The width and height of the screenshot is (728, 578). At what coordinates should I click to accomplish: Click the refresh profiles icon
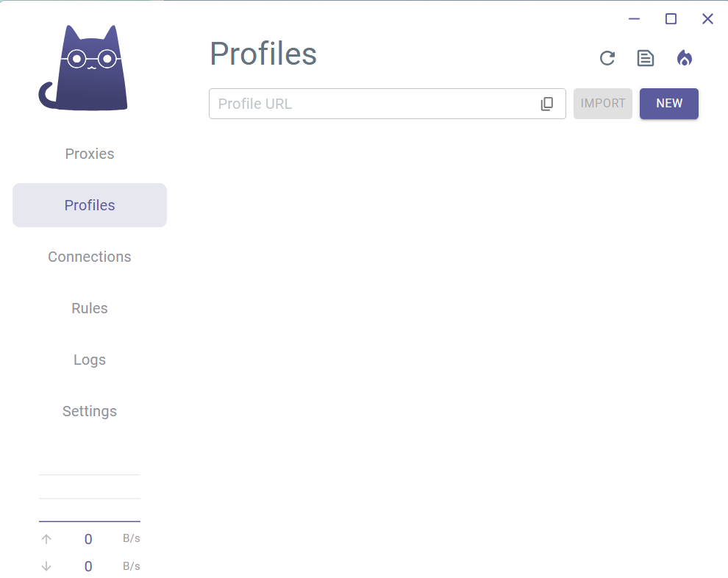(x=607, y=58)
